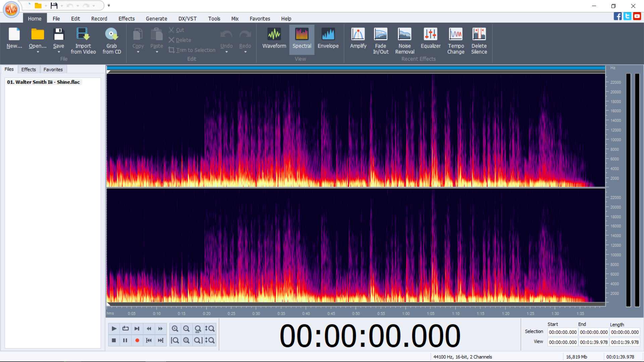Click the zoom in magnifier
644x362 pixels.
175,328
